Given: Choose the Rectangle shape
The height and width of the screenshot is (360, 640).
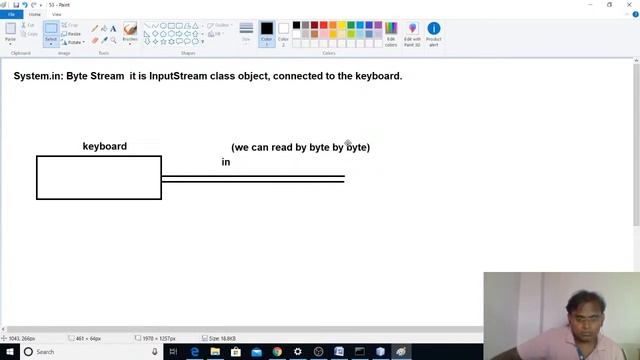Looking at the screenshot, I should 171,26.
